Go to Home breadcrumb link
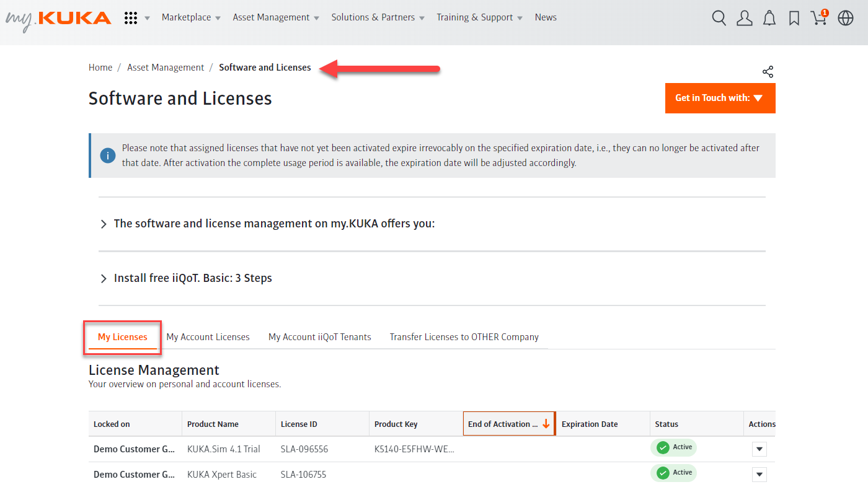This screenshot has height=487, width=868. click(100, 68)
